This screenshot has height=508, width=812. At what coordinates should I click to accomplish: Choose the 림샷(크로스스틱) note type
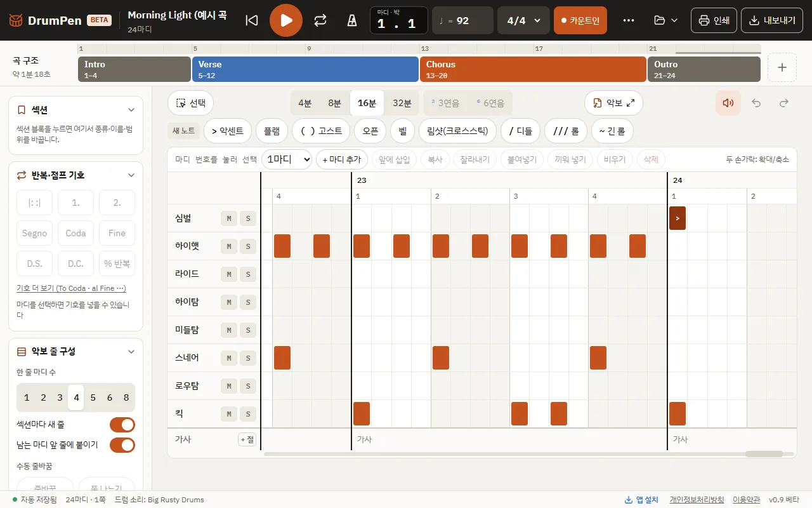coord(457,131)
